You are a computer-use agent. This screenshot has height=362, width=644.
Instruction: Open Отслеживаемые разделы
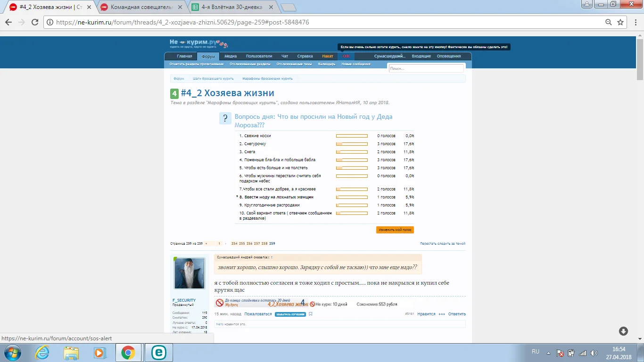[250, 64]
